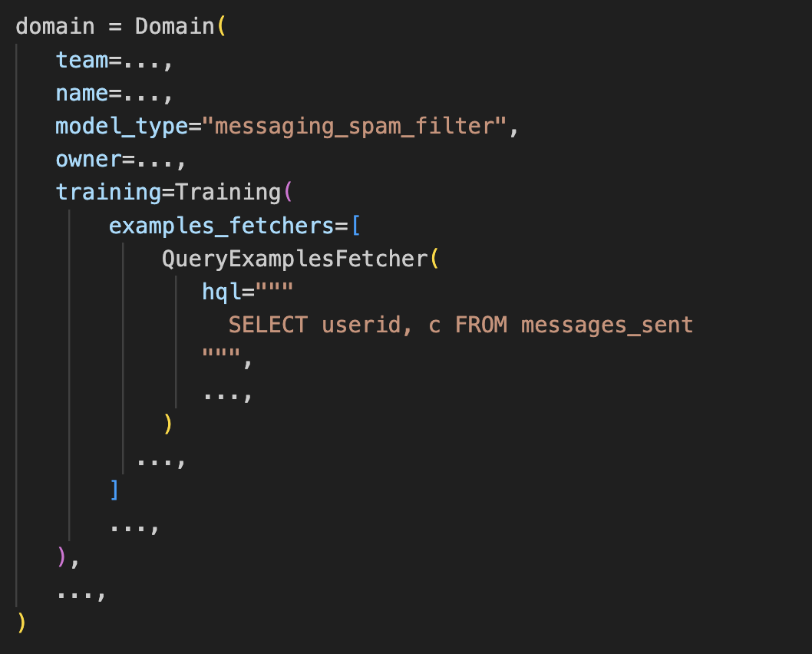The width and height of the screenshot is (812, 654).
Task: Place cursor on Domain class name
Action: pyautogui.click(x=174, y=26)
